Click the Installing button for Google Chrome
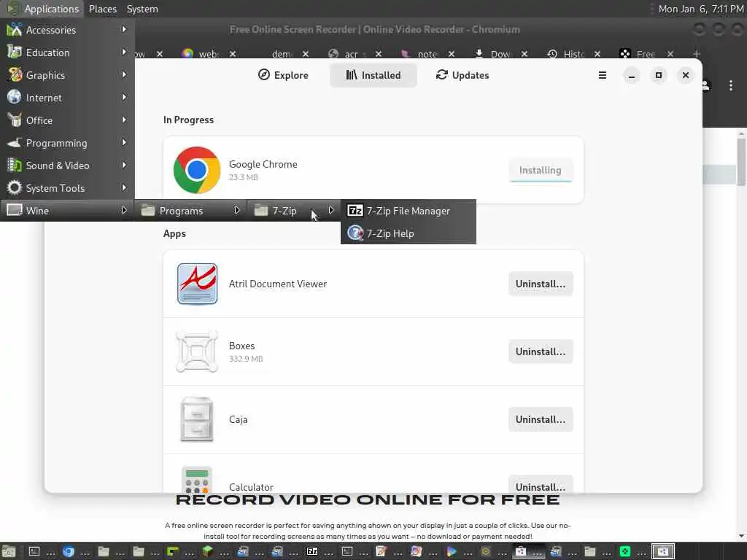The width and height of the screenshot is (747, 560). [x=541, y=170]
